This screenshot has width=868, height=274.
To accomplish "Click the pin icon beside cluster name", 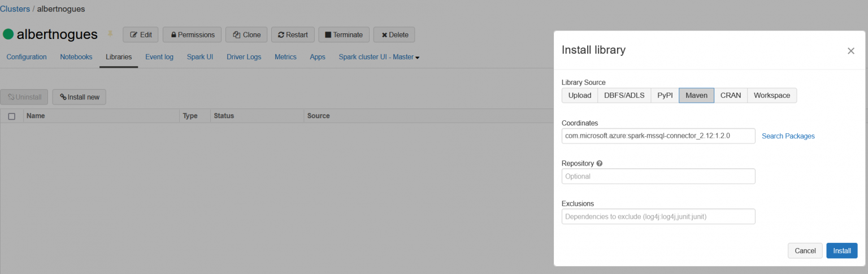I will (x=110, y=34).
